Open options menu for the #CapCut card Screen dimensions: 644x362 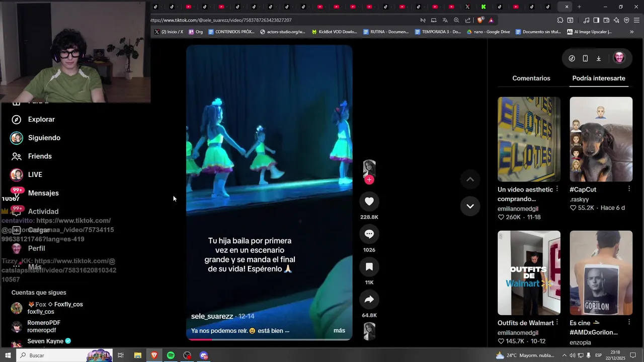(x=629, y=189)
